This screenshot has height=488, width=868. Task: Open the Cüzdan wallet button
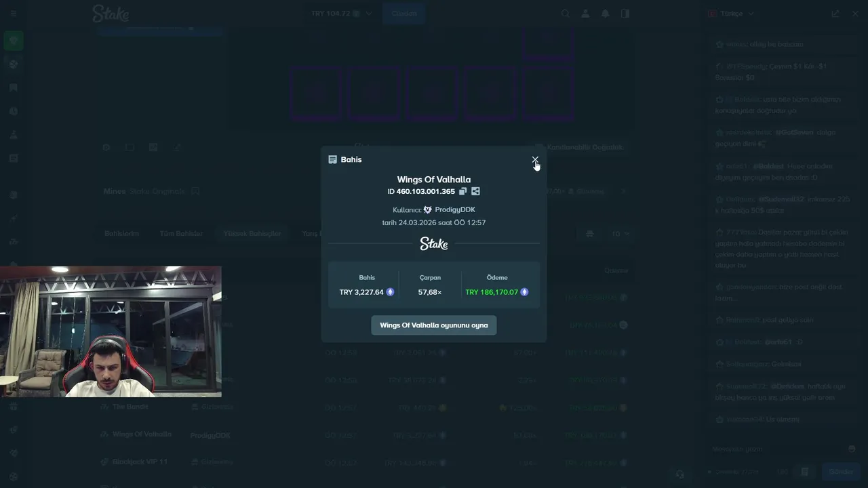pyautogui.click(x=404, y=14)
